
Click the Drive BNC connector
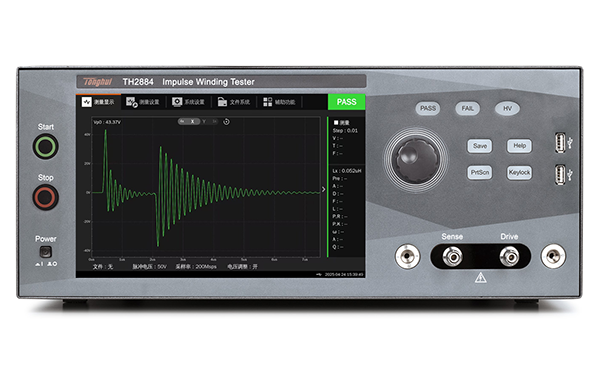tap(509, 256)
